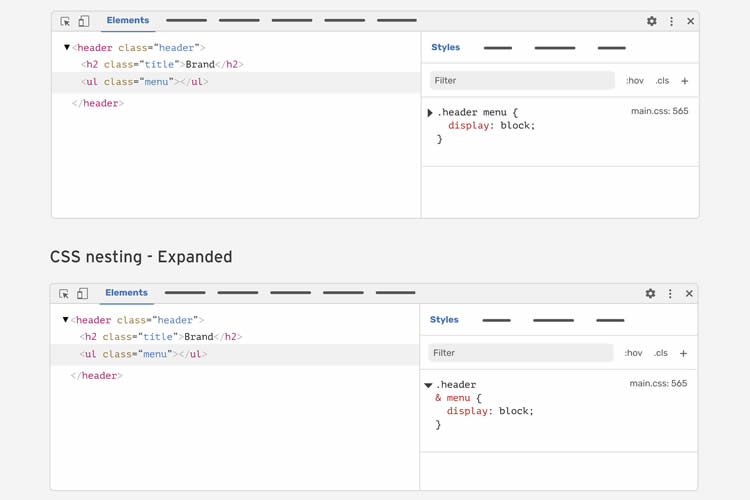
Task: Open main.css: 565 link in lower panel
Action: pos(658,383)
